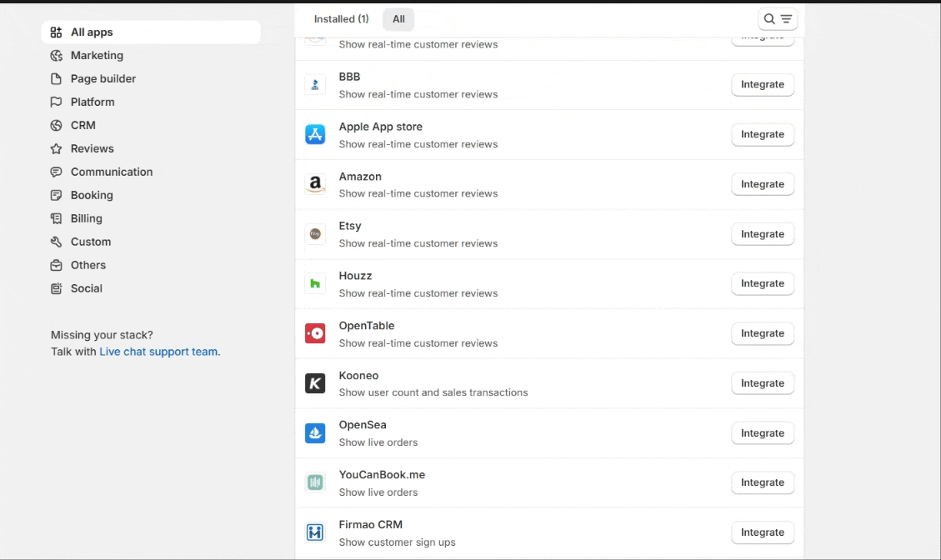Open the Live chat support team link

(x=158, y=352)
